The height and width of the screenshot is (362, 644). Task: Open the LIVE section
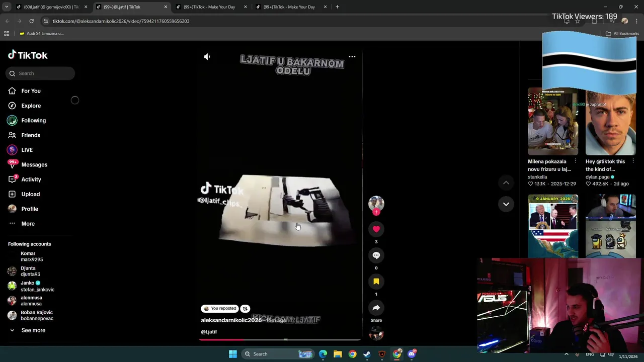pos(27,150)
